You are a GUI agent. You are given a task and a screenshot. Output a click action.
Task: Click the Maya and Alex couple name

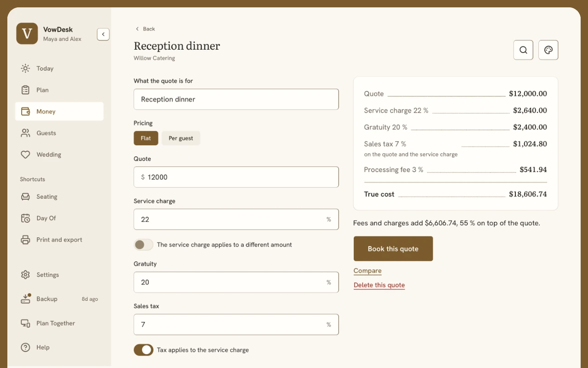pos(62,39)
